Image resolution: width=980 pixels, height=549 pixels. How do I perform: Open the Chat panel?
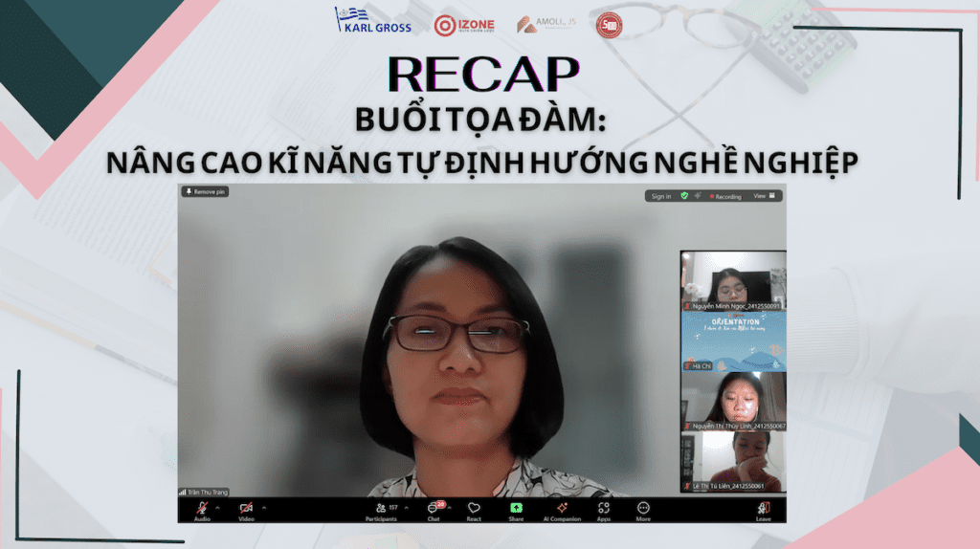click(434, 507)
